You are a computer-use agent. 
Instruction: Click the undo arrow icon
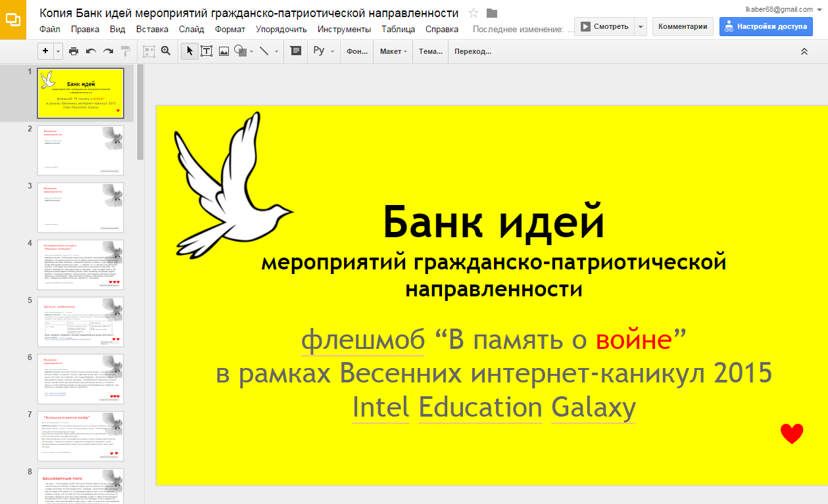(91, 51)
